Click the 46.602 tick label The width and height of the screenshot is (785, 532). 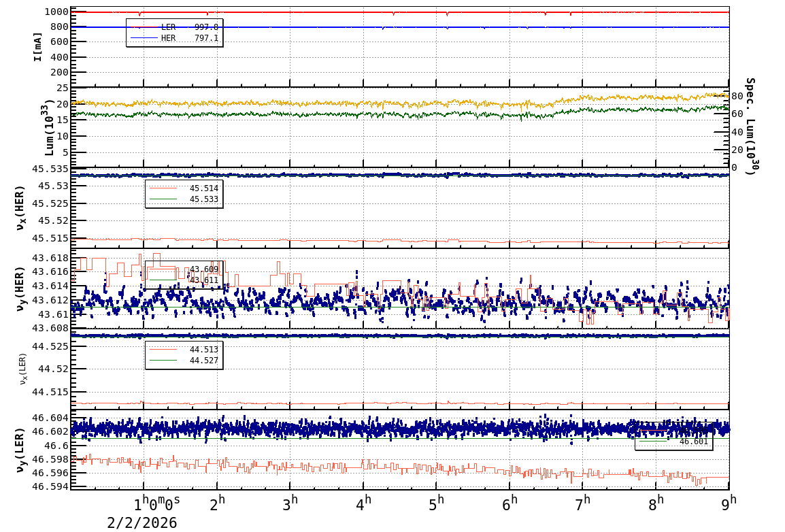pos(50,431)
